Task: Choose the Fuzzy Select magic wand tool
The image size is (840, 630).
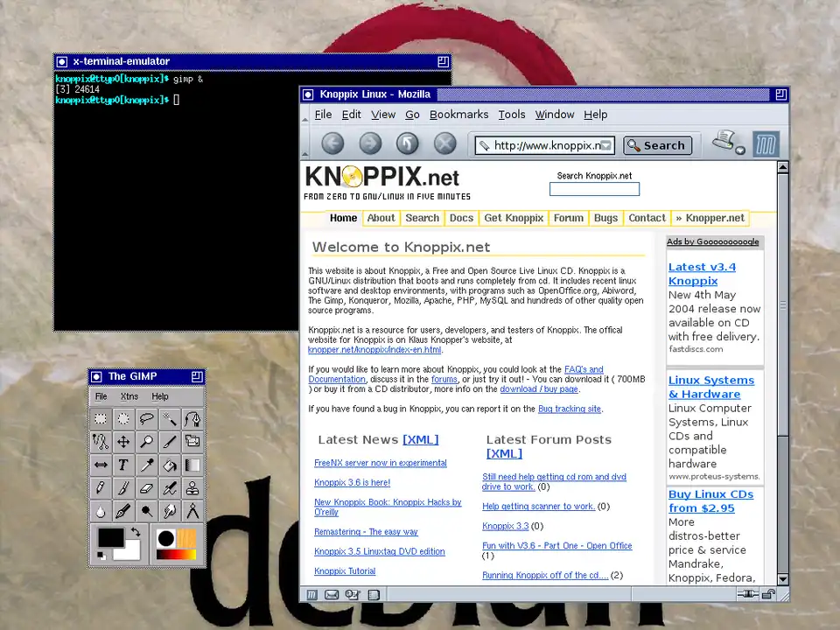Action: [x=170, y=419]
